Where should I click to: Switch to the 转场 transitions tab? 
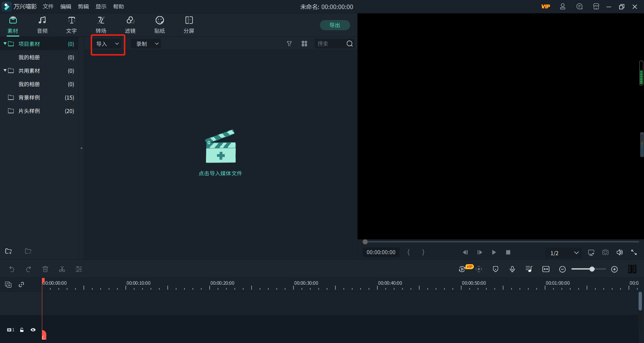click(x=101, y=25)
